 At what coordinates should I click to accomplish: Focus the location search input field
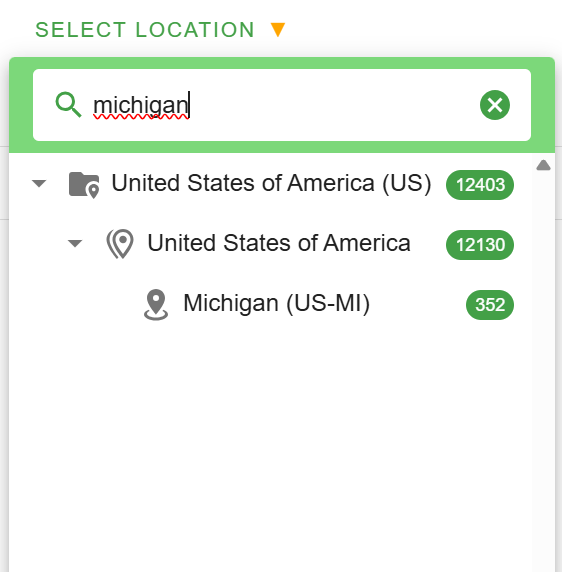282,105
